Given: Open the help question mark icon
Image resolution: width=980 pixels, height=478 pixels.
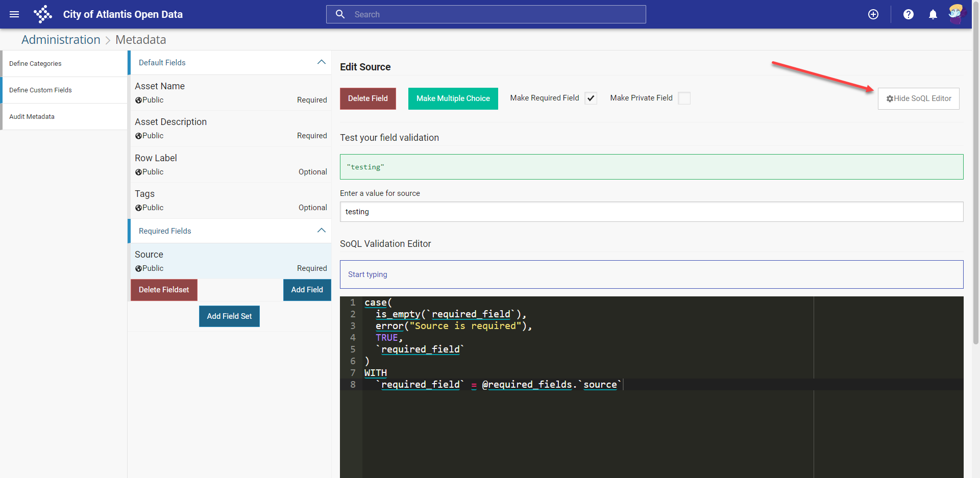Looking at the screenshot, I should click(x=909, y=14).
